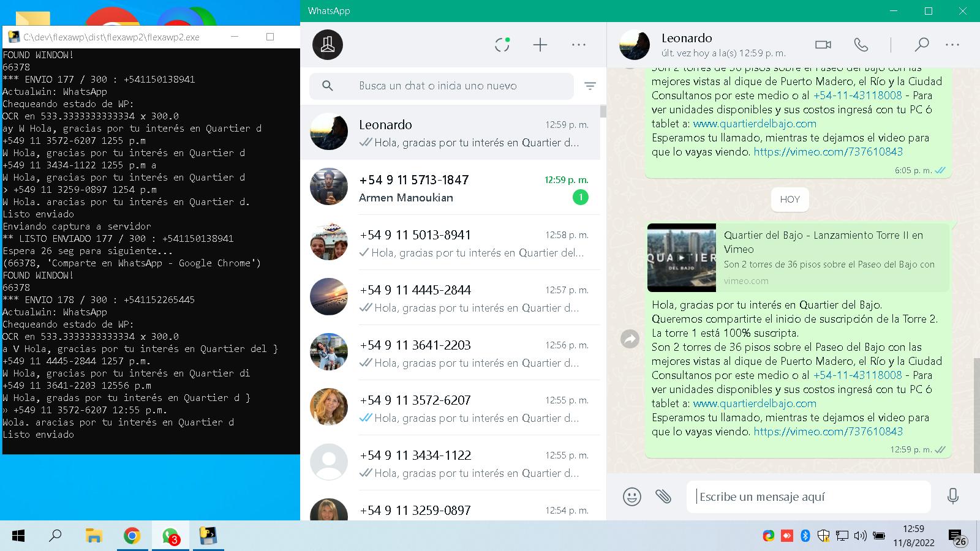Viewport: 980px width, 551px height.
Task: Click the HOY date separator chip
Action: 790,200
